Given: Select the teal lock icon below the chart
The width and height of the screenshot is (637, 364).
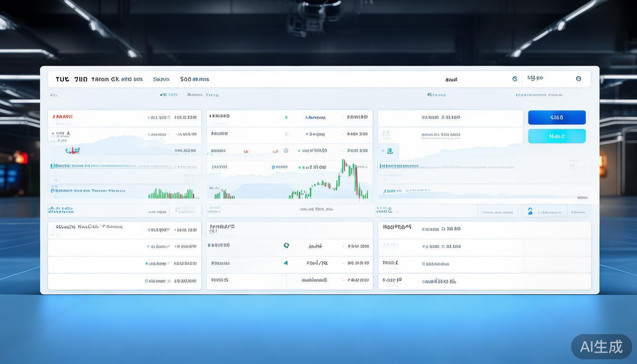Looking at the screenshot, I should click(x=390, y=151).
